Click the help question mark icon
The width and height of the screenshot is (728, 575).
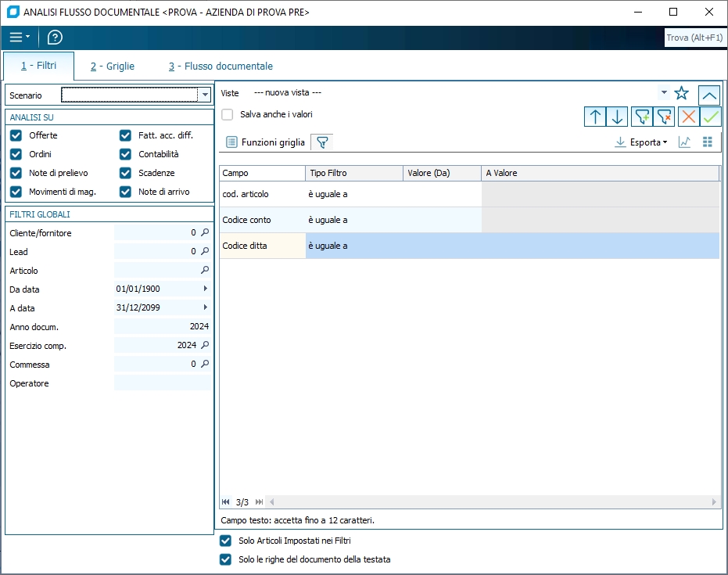pyautogui.click(x=55, y=38)
